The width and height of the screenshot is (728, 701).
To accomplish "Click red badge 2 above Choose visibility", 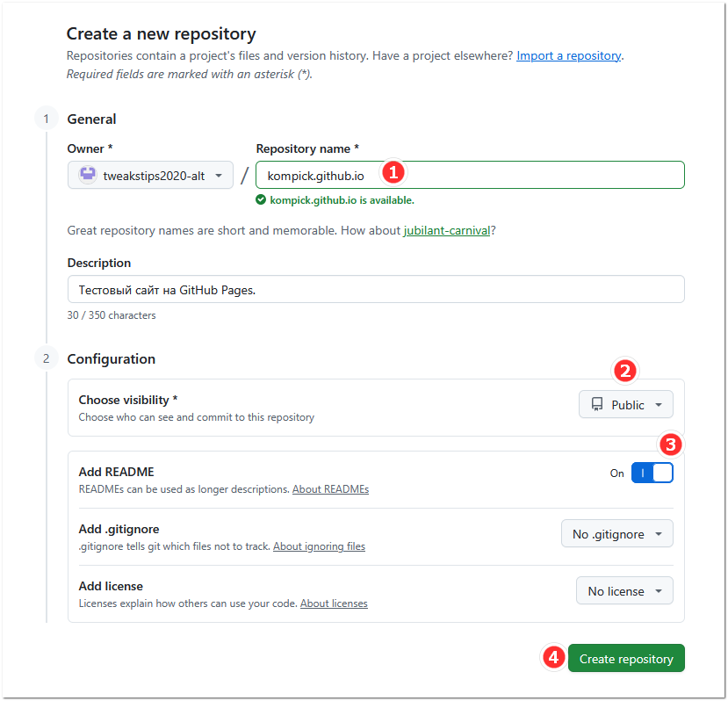I will [x=625, y=370].
